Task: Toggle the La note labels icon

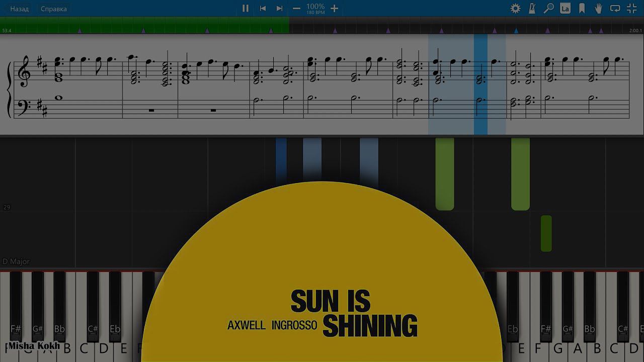Action: pyautogui.click(x=565, y=8)
